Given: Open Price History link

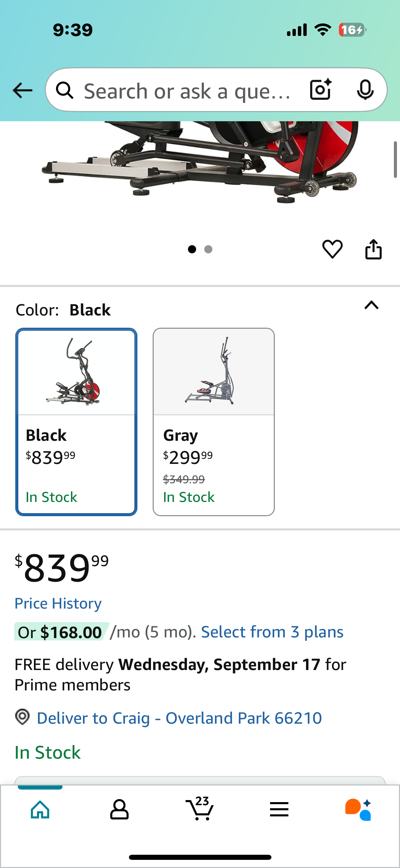Looking at the screenshot, I should tap(58, 603).
